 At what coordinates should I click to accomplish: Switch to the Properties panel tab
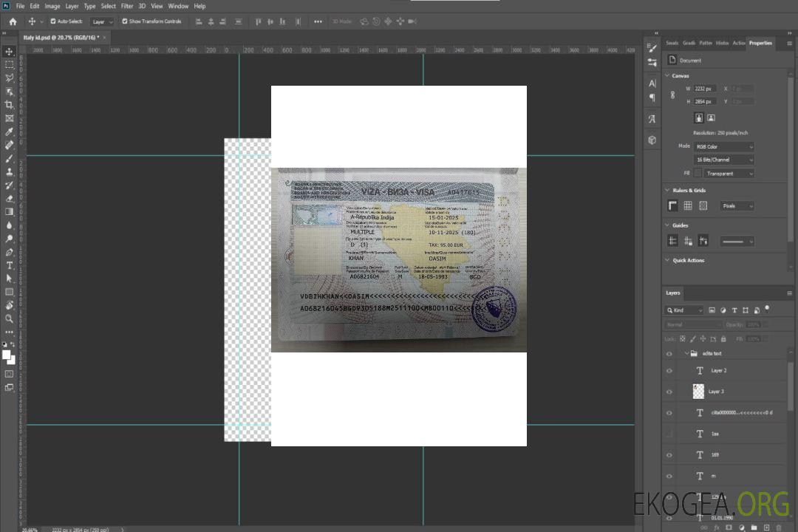click(x=760, y=43)
